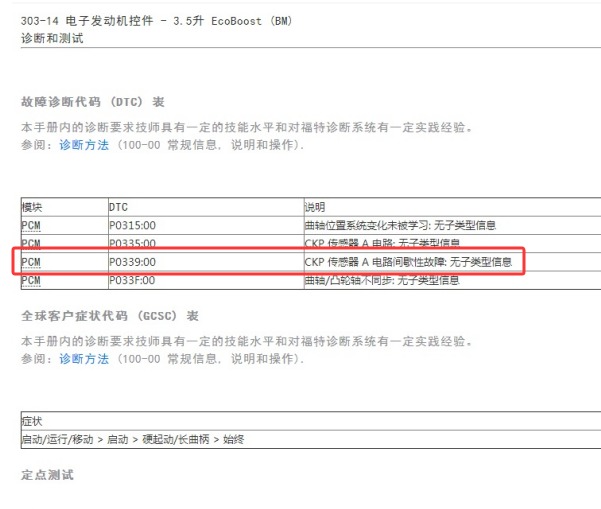The width and height of the screenshot is (601, 509).
Task: Click heading 故障诊断代码 (DTC) 表
Action: point(93,102)
